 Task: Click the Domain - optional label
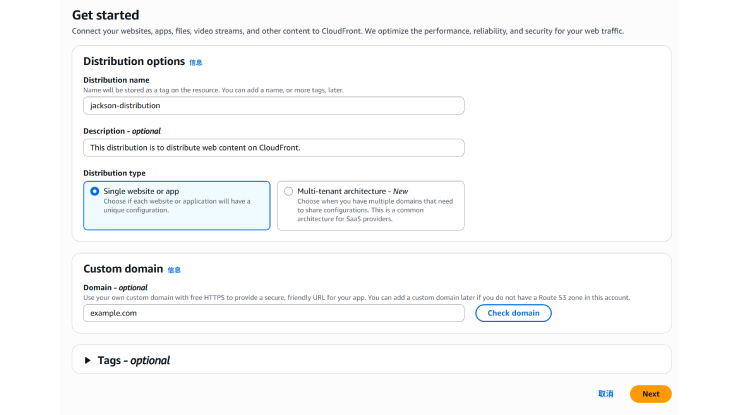coord(116,288)
